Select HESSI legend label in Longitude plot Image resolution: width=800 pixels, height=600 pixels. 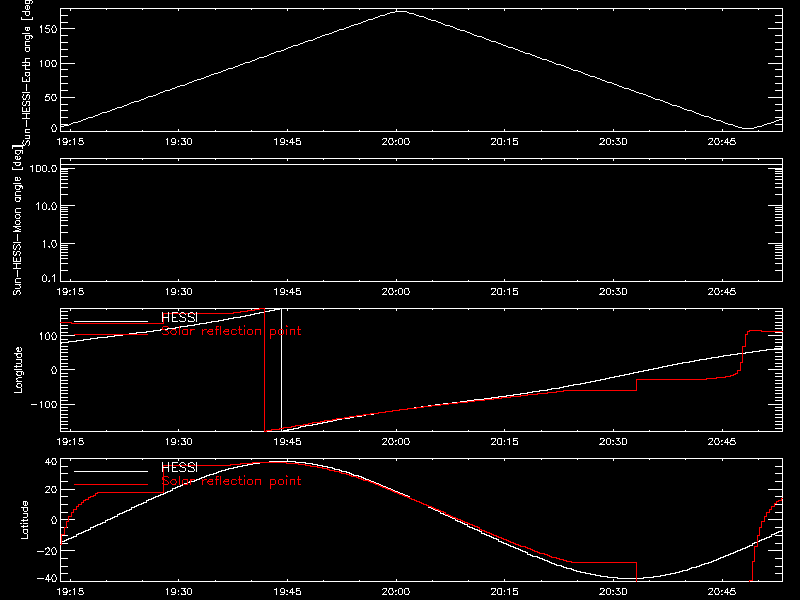pos(179,317)
